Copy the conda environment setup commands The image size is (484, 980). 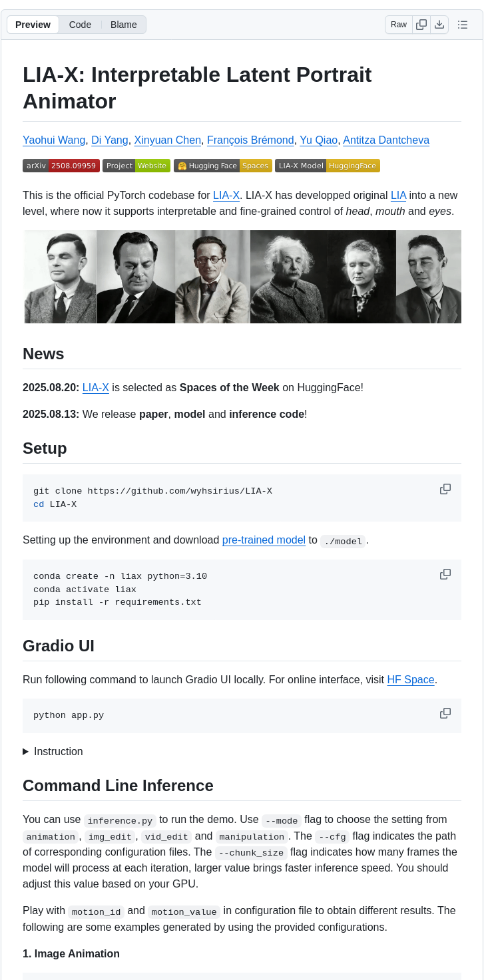point(445,573)
